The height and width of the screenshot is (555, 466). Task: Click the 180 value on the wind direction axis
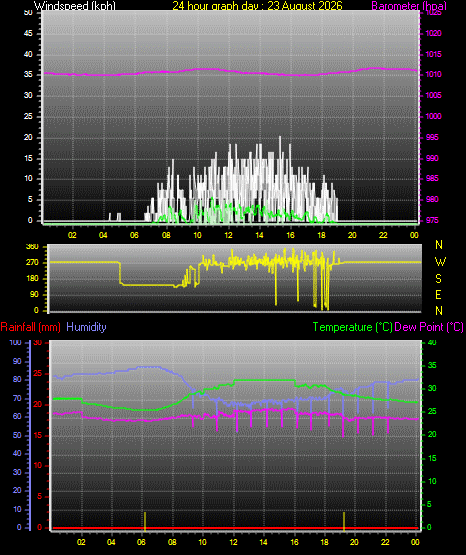point(32,279)
